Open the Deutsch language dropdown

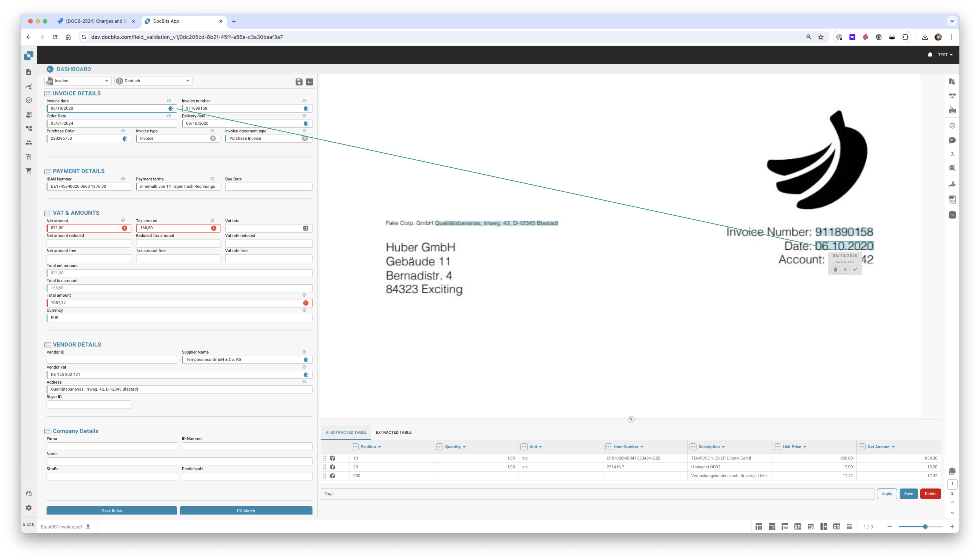(x=153, y=81)
